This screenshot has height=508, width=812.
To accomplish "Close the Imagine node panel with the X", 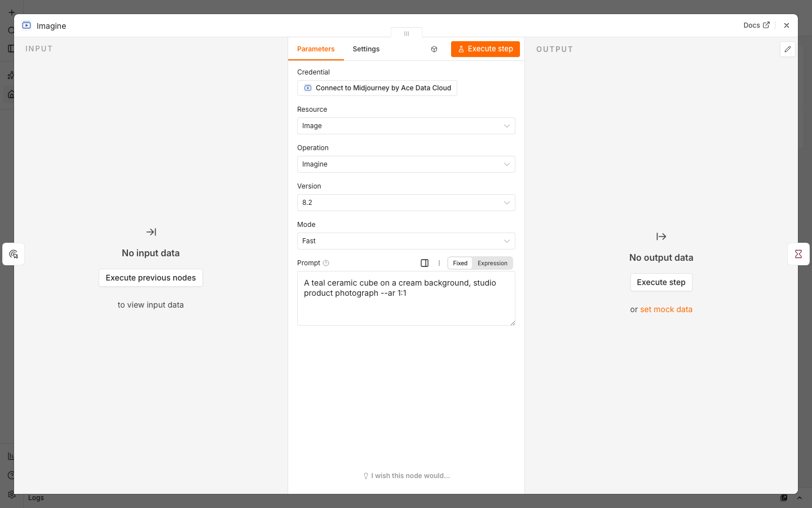I will pyautogui.click(x=787, y=25).
